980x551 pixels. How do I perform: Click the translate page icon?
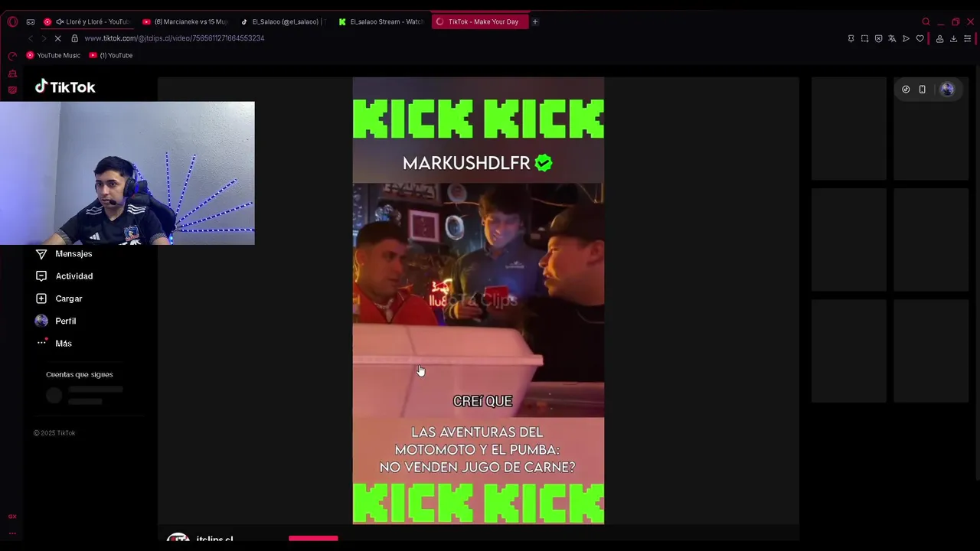click(892, 38)
